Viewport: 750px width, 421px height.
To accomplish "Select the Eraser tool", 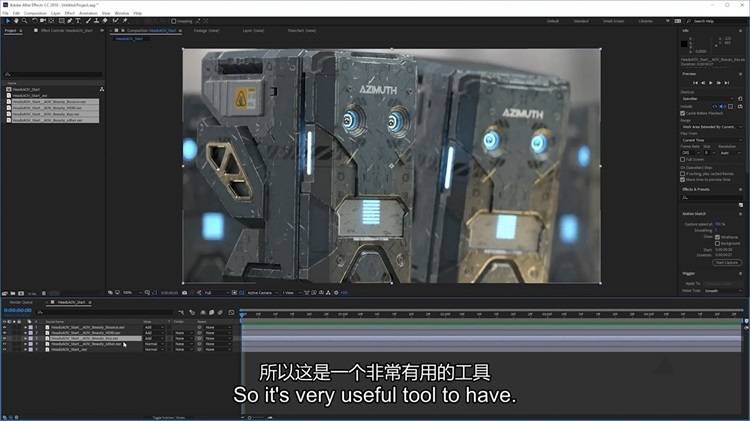I will pos(105,21).
